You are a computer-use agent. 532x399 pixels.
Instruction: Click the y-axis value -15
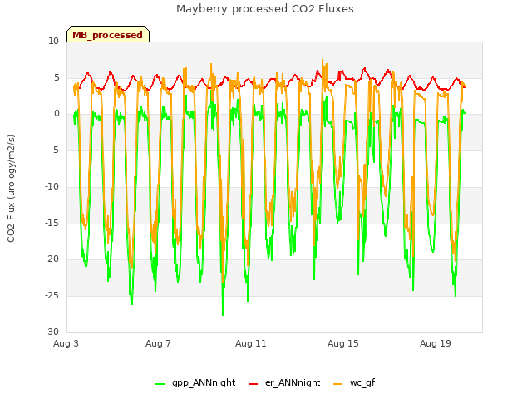tap(52, 223)
